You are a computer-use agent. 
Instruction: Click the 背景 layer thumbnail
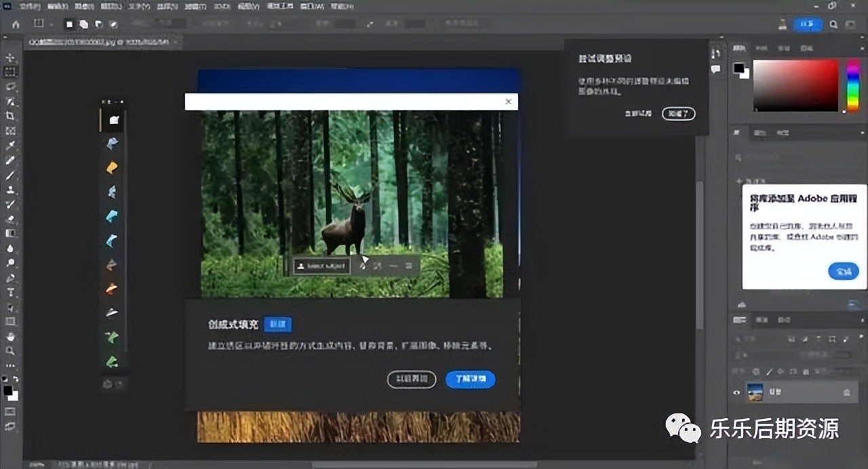coord(755,392)
